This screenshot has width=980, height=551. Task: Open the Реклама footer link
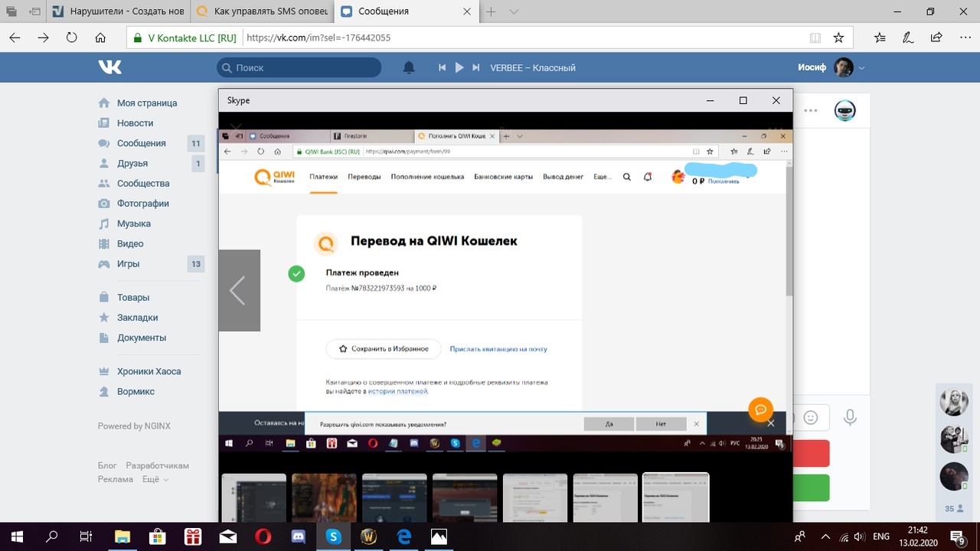115,479
